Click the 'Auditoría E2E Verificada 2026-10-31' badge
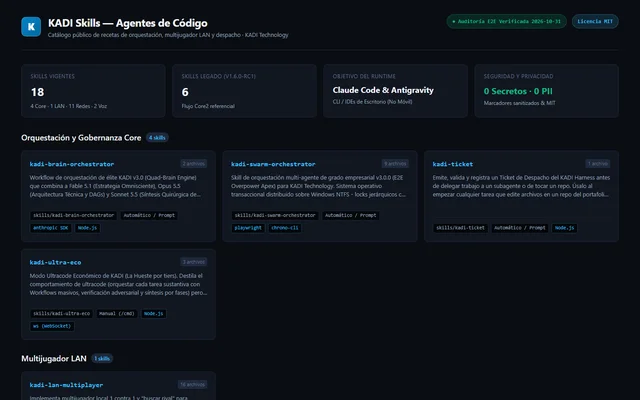Image resolution: width=640 pixels, height=400 pixels. pyautogui.click(x=507, y=21)
